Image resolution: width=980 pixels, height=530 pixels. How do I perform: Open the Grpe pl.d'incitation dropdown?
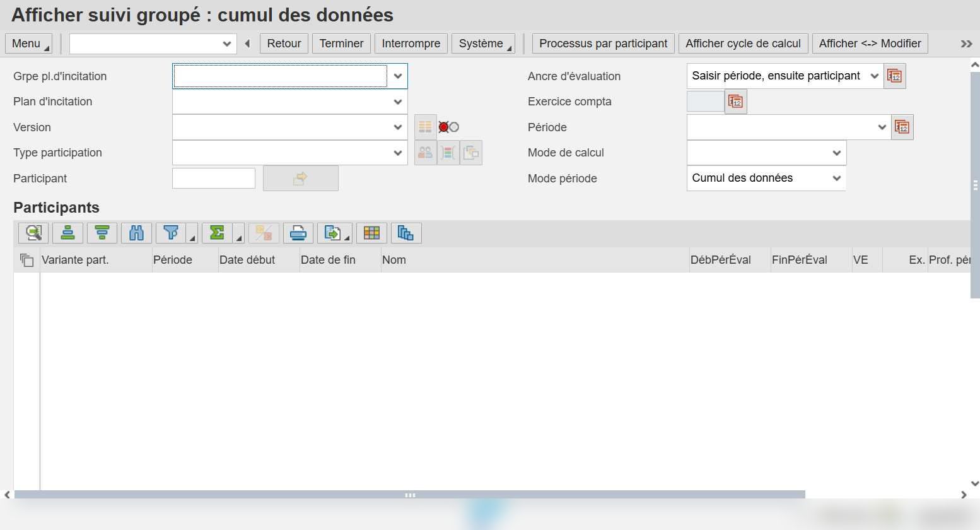pos(398,76)
